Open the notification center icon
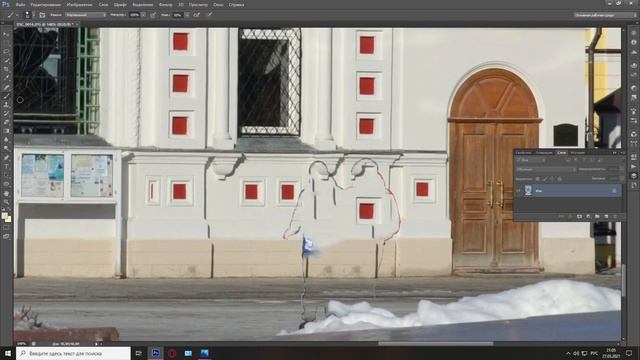The width and height of the screenshot is (640, 360). click(629, 353)
